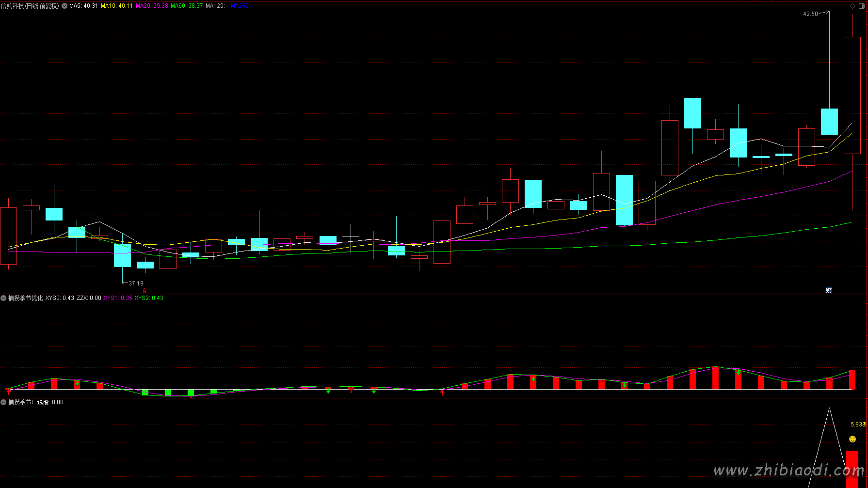
Task: Select the yellow MA10: 40.11 label
Action: click(117, 6)
